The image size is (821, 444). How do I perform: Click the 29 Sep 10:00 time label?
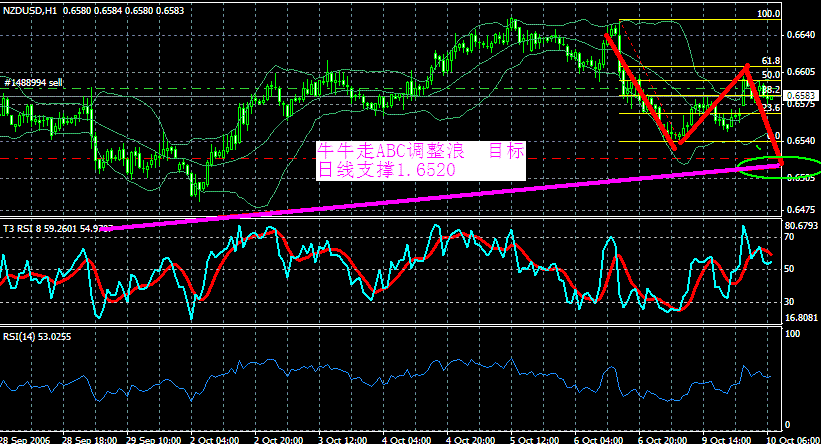154,439
